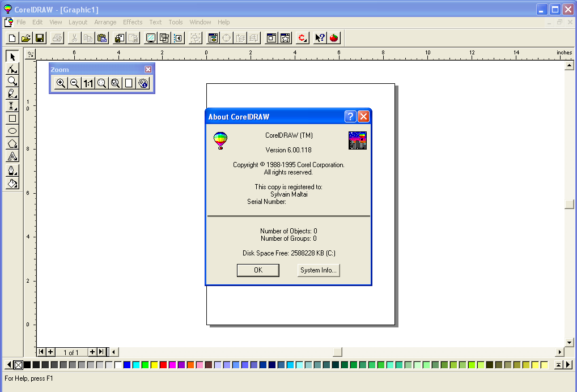Open the Effects menu
The image size is (577, 392).
(133, 22)
